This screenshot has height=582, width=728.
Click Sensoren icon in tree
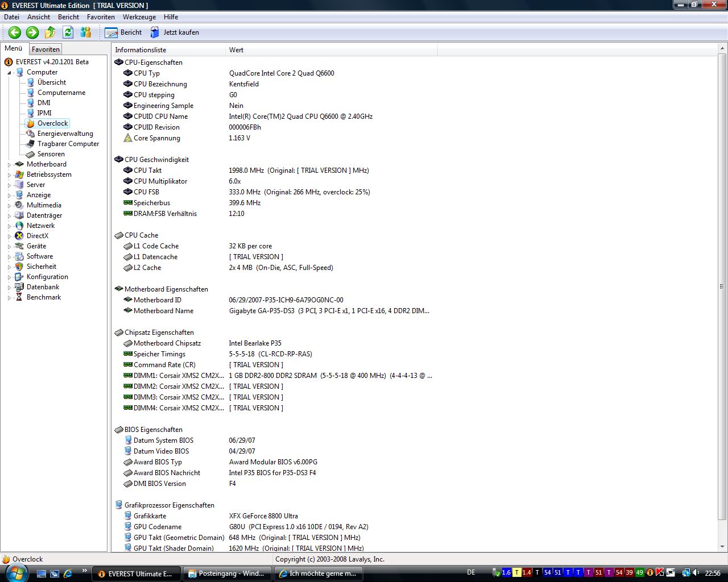(31, 154)
